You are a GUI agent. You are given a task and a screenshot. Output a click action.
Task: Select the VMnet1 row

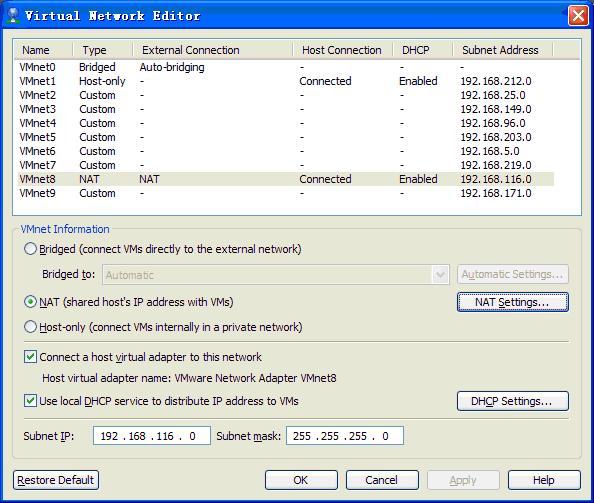[286, 81]
